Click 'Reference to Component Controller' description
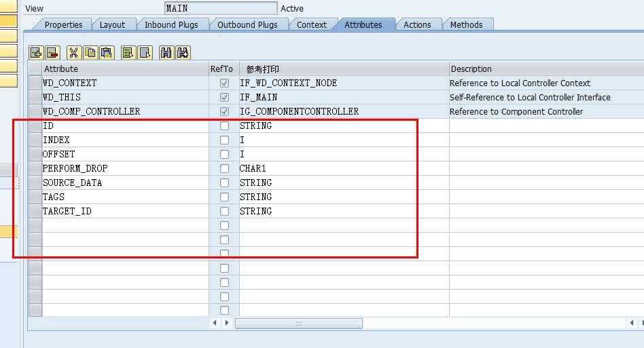The height and width of the screenshot is (348, 644). tap(516, 111)
